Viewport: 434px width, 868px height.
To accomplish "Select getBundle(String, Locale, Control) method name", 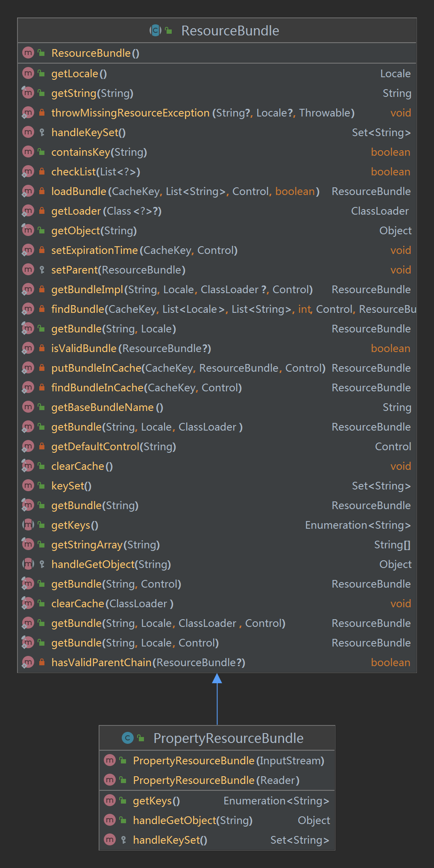I will point(76,643).
